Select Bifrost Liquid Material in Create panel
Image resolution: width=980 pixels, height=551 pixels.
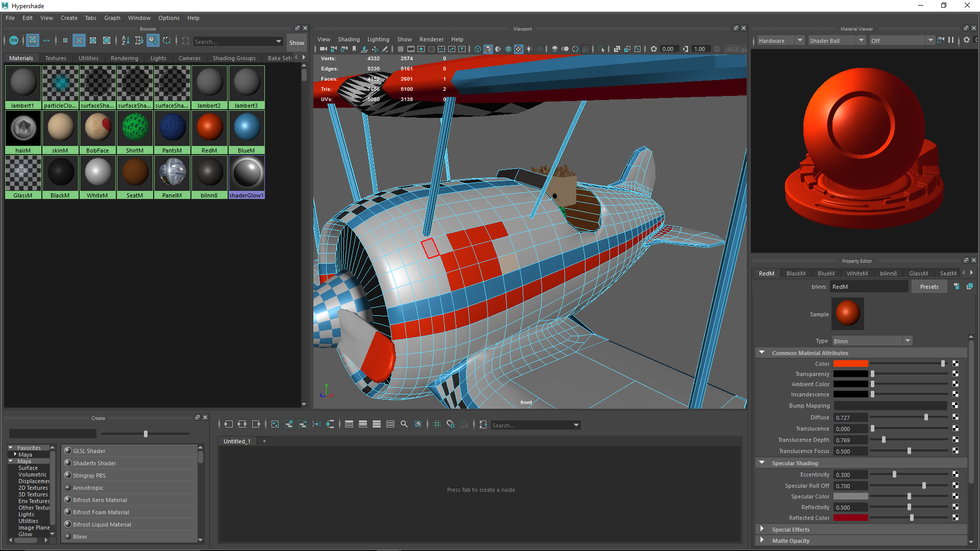(102, 524)
